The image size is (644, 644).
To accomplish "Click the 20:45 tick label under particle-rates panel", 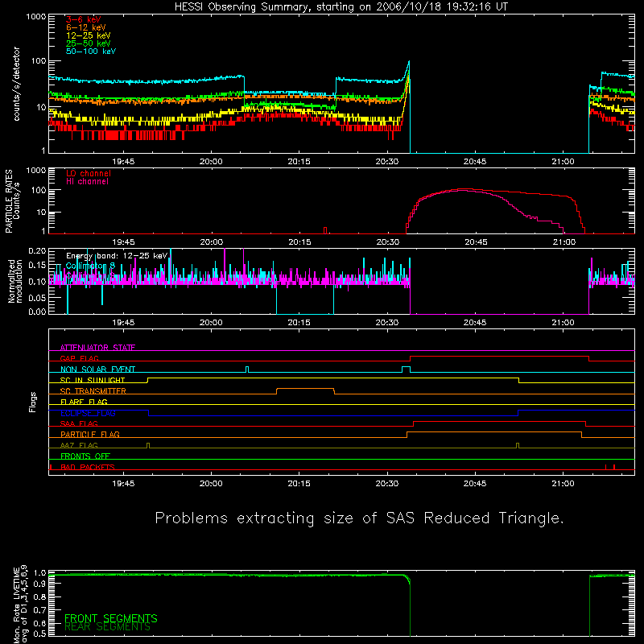I will (476, 242).
